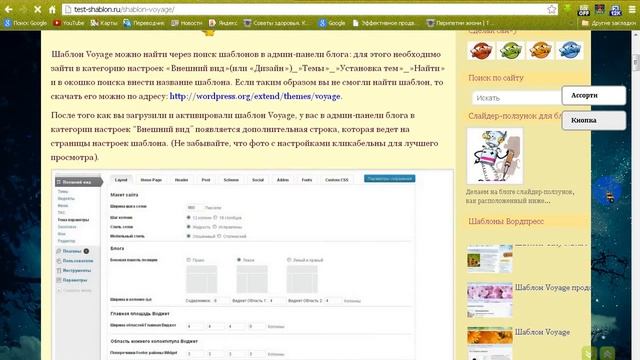Select the Левый и правый position radio
Image resolution: width=640 pixels, height=360 pixels.
(289, 260)
